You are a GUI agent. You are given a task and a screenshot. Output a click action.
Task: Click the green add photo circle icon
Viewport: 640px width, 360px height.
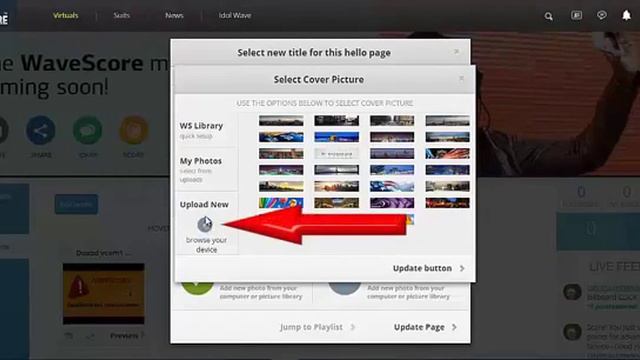tap(197, 287)
